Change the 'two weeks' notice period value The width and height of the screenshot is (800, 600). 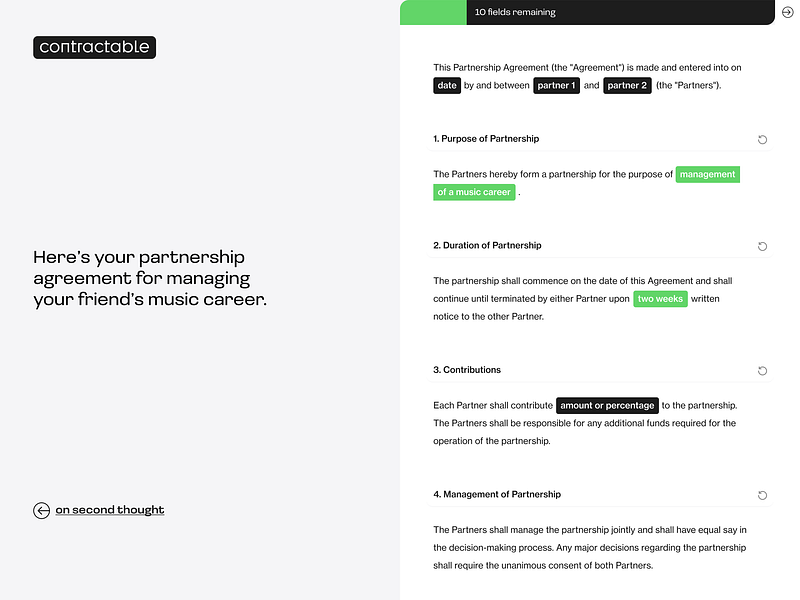(x=659, y=298)
